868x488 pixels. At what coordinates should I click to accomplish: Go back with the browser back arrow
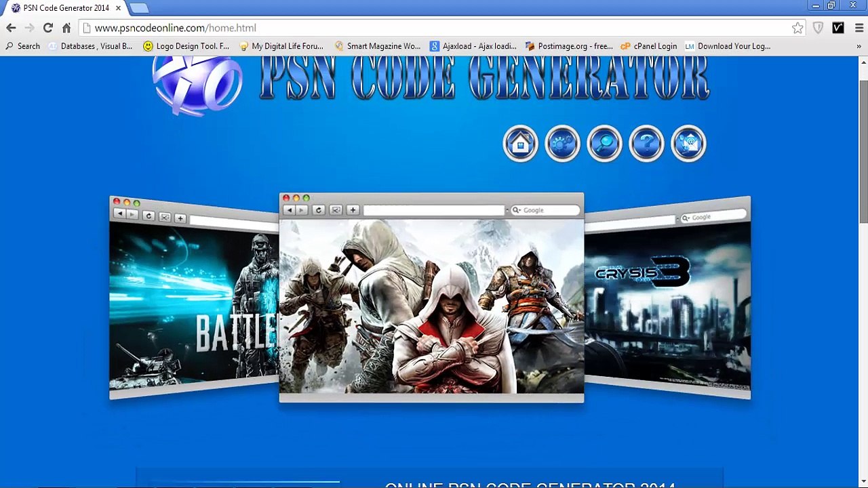(11, 28)
